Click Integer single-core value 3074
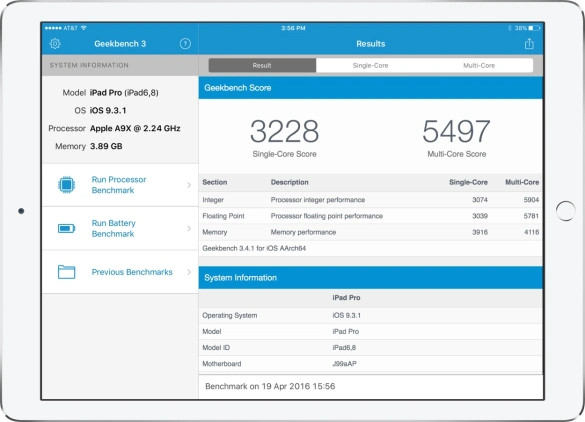585x422 pixels. pyautogui.click(x=480, y=200)
